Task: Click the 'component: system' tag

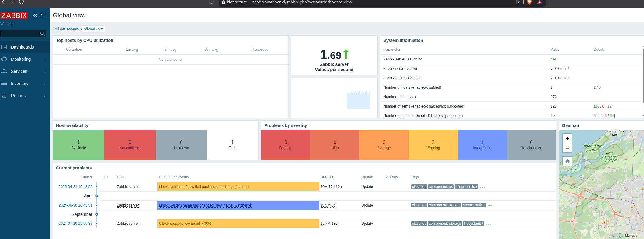Action: click(x=445, y=205)
